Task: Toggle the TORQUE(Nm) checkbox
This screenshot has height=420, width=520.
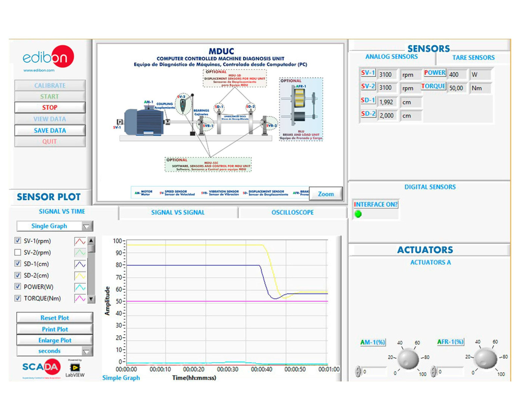Action: [x=18, y=298]
